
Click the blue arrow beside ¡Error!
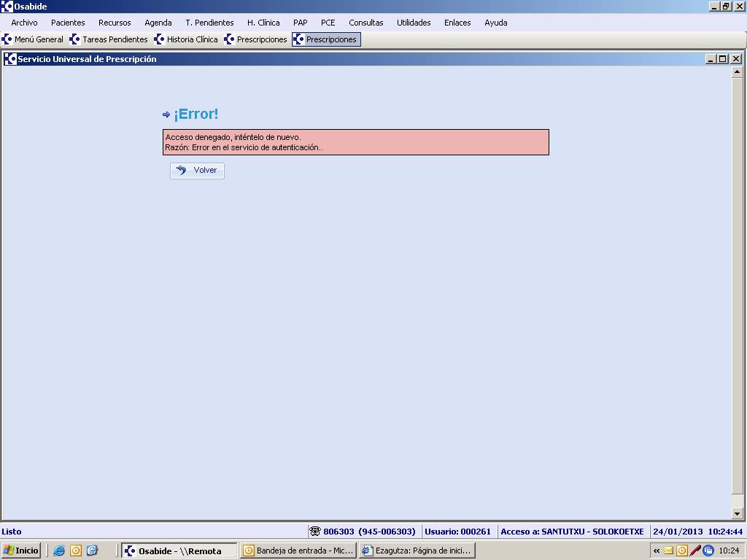[166, 114]
